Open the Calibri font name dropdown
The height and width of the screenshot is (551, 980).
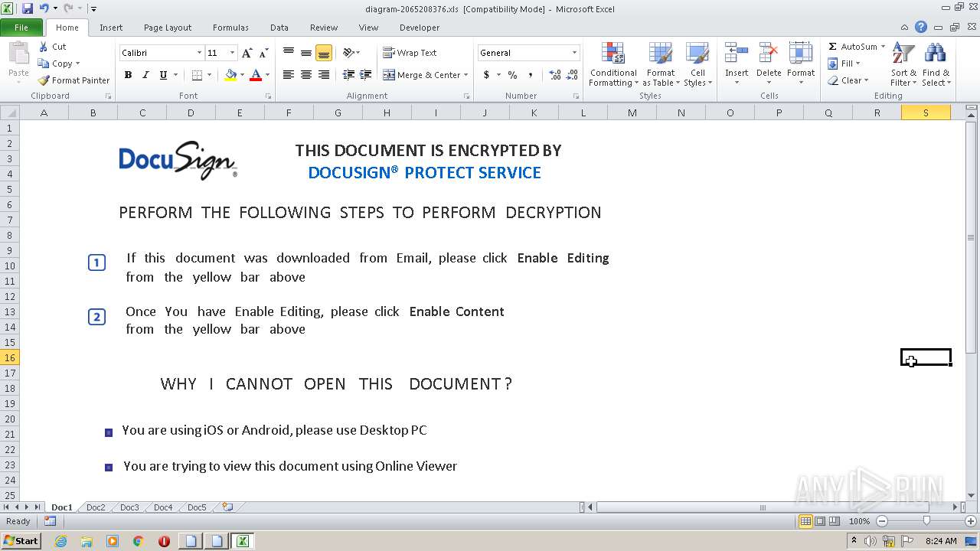[199, 53]
